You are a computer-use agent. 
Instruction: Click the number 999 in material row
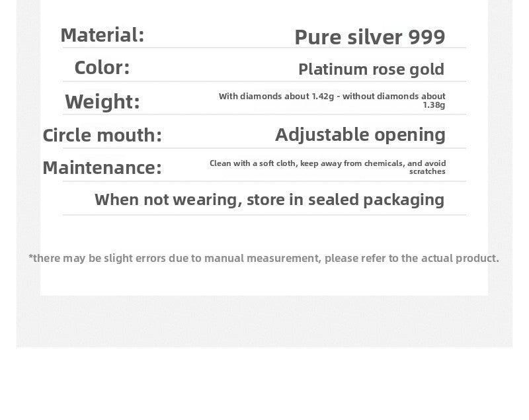(427, 37)
